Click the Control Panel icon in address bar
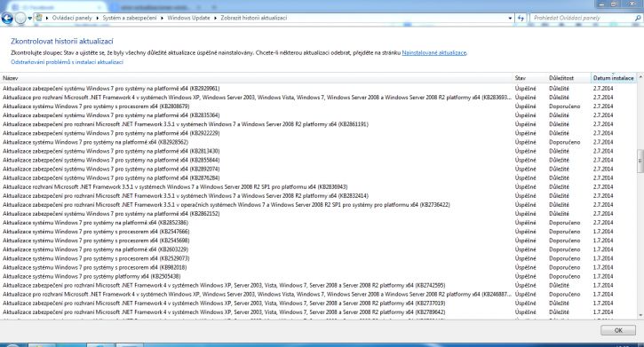This screenshot has width=644, height=347. pyautogui.click(x=39, y=18)
